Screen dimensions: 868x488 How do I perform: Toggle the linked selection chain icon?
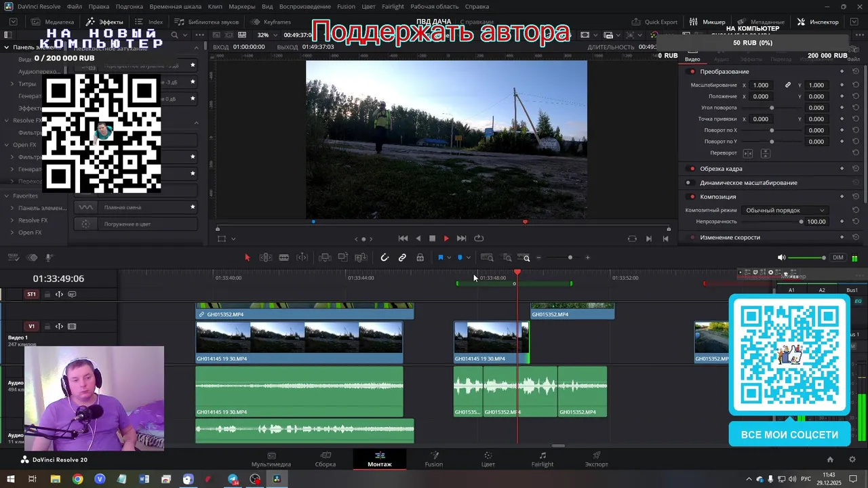click(402, 258)
